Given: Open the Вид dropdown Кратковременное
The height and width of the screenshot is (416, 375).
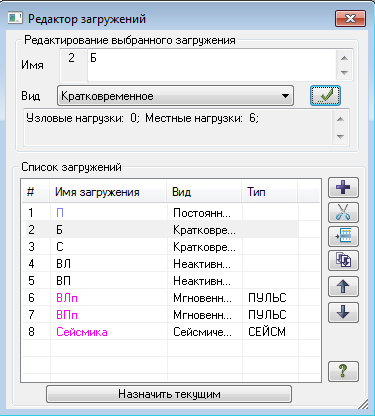Looking at the screenshot, I should pyautogui.click(x=175, y=96).
